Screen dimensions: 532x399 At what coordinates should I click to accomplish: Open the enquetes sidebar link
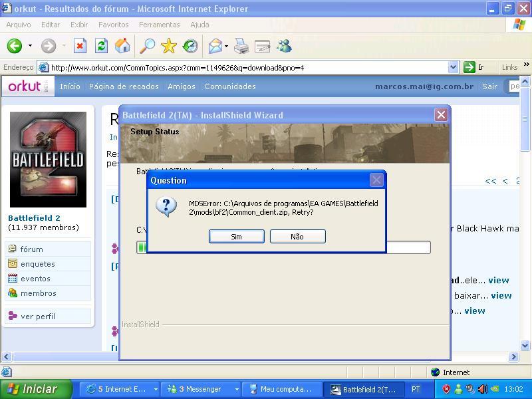(38, 264)
